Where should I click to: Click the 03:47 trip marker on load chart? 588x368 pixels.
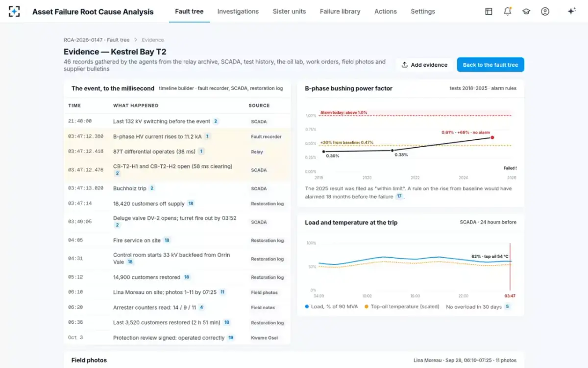pos(510,296)
